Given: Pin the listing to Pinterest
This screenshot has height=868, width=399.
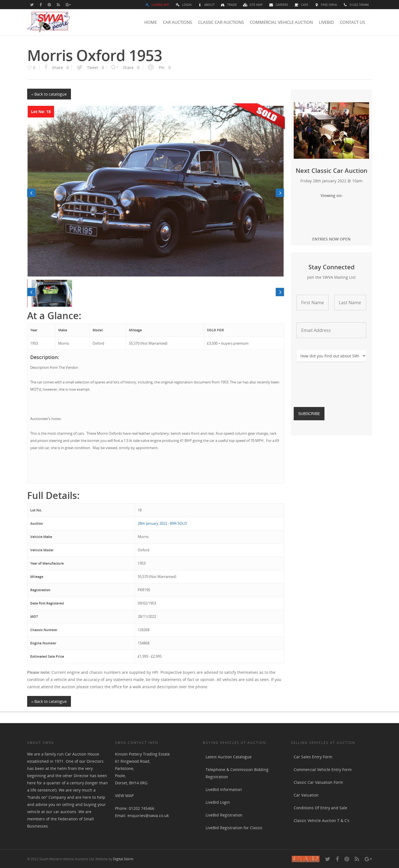Looking at the screenshot, I should coord(159,67).
